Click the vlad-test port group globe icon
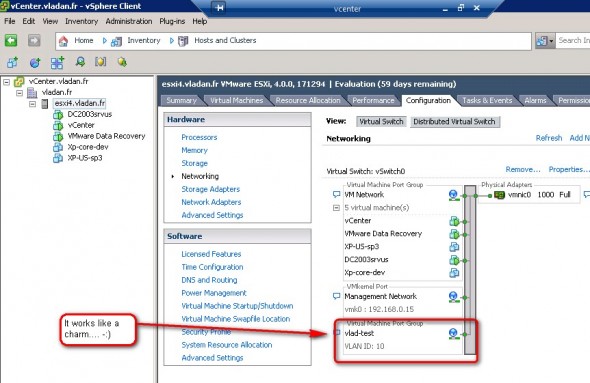 (453, 333)
